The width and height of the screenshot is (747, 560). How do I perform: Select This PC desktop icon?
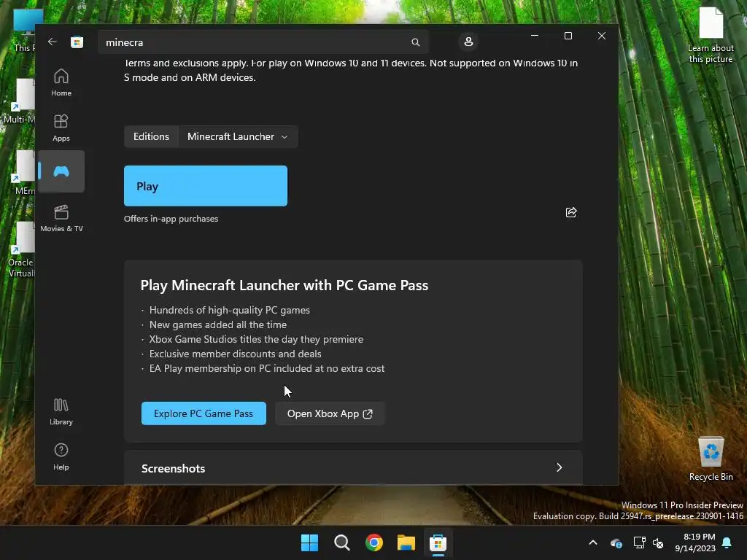pos(24,31)
